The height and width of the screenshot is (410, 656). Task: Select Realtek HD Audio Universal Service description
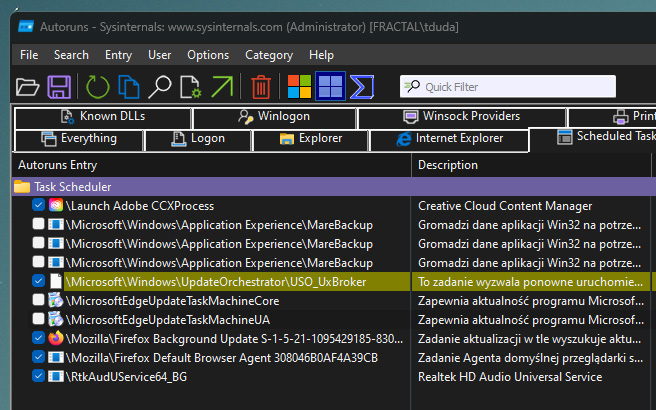coord(510,377)
